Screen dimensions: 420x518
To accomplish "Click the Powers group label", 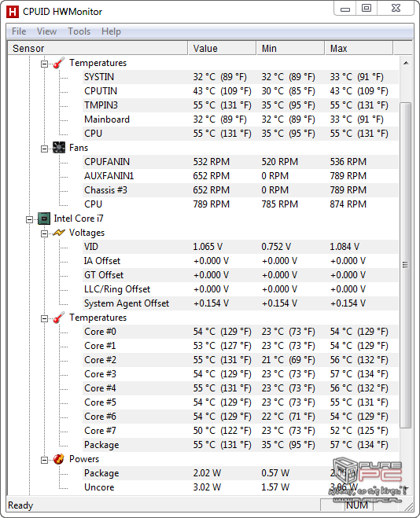I will 84,459.
